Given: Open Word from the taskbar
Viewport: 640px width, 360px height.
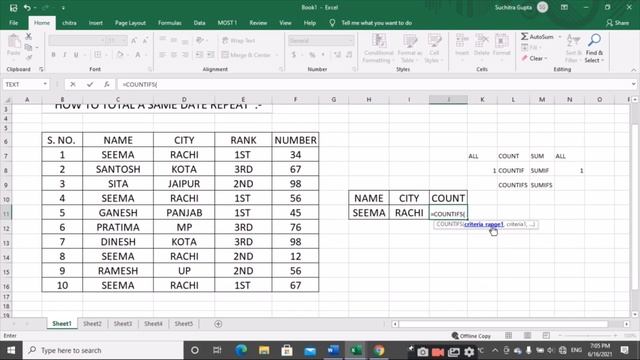Looking at the screenshot, I should [333, 350].
